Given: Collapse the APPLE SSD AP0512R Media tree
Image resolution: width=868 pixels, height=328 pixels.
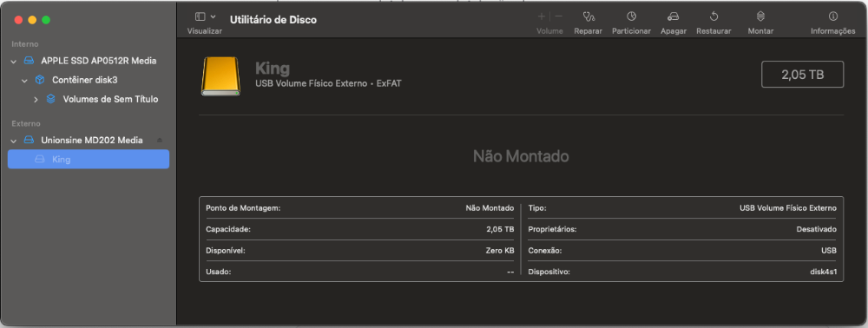Looking at the screenshot, I should coord(13,61).
